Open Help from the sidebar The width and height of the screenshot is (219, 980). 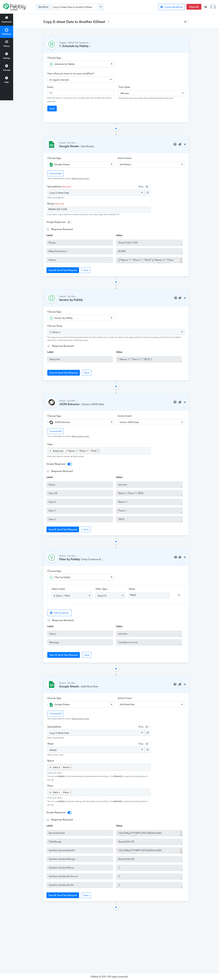click(6, 79)
